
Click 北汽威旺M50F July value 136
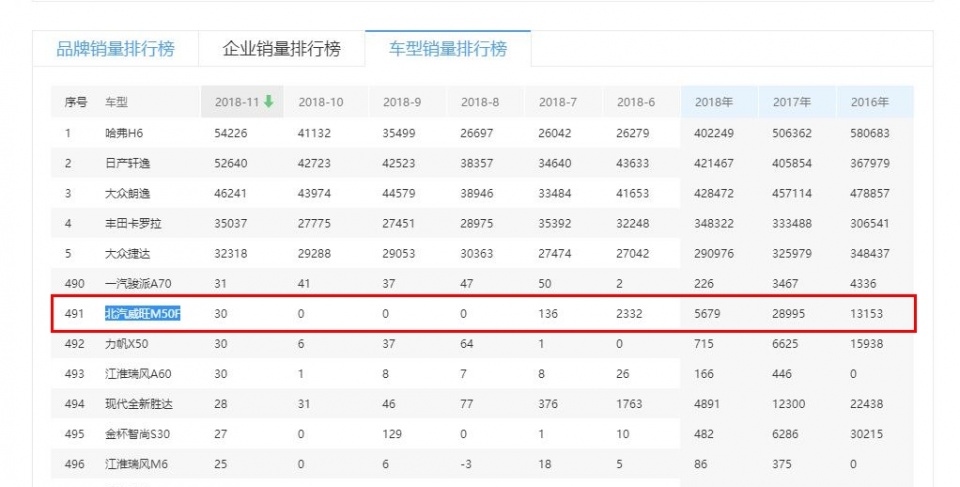[548, 314]
